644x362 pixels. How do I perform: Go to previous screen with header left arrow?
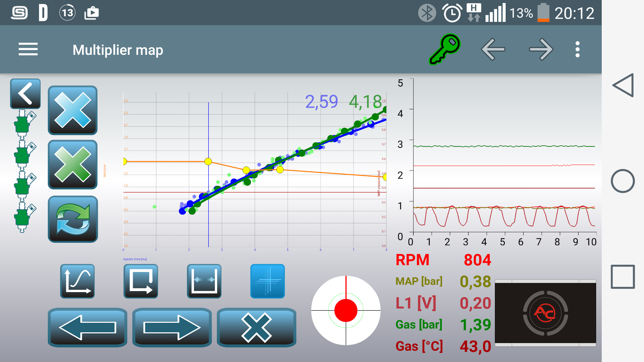[x=493, y=50]
